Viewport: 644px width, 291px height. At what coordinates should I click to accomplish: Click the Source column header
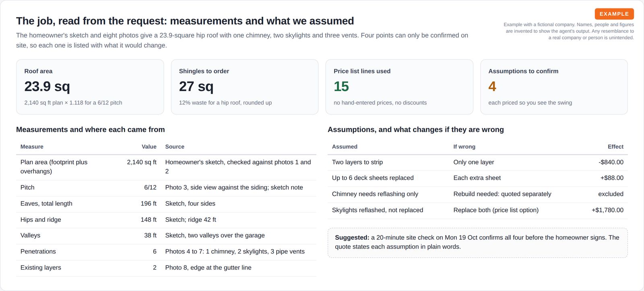175,147
